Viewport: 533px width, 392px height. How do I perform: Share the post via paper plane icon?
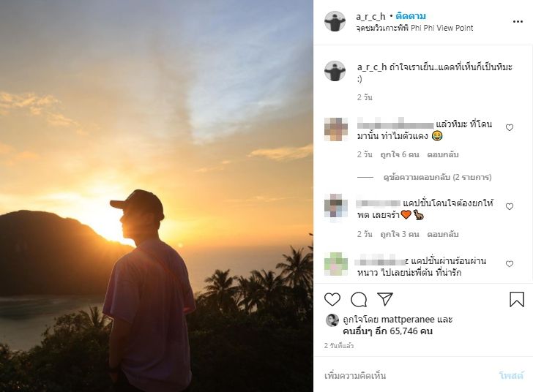coord(385,299)
